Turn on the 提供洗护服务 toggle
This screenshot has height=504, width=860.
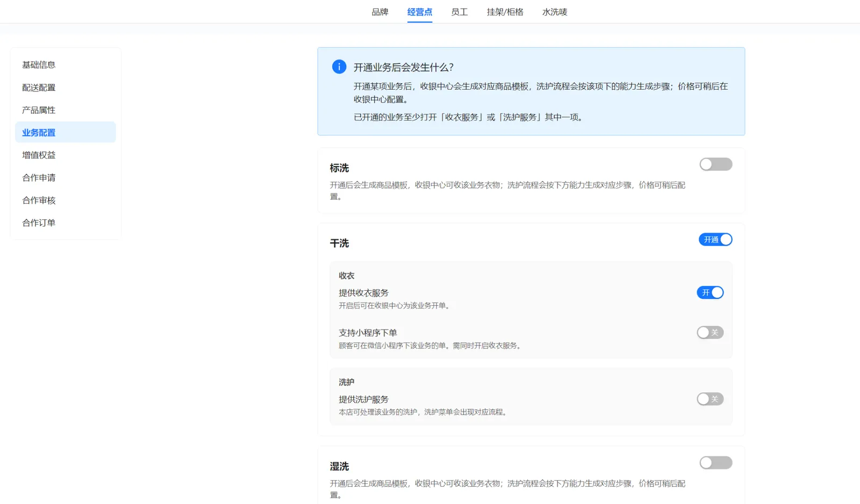pos(710,399)
